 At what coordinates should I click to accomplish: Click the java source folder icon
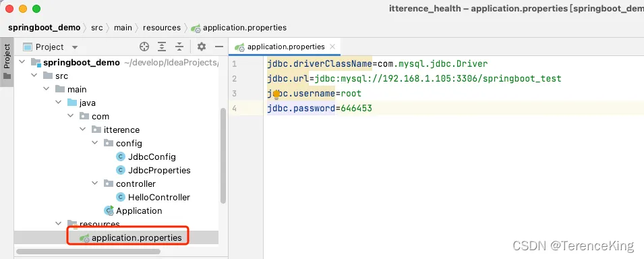click(x=72, y=103)
